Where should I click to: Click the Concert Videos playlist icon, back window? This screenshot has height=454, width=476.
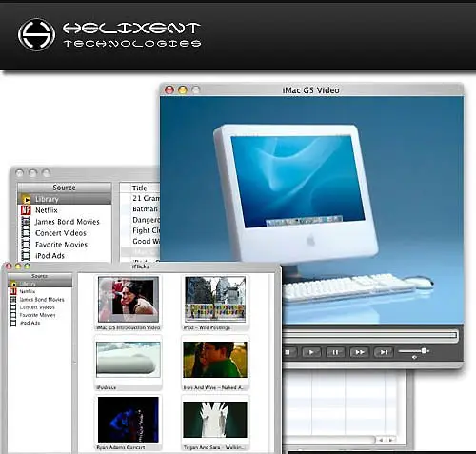click(x=26, y=233)
